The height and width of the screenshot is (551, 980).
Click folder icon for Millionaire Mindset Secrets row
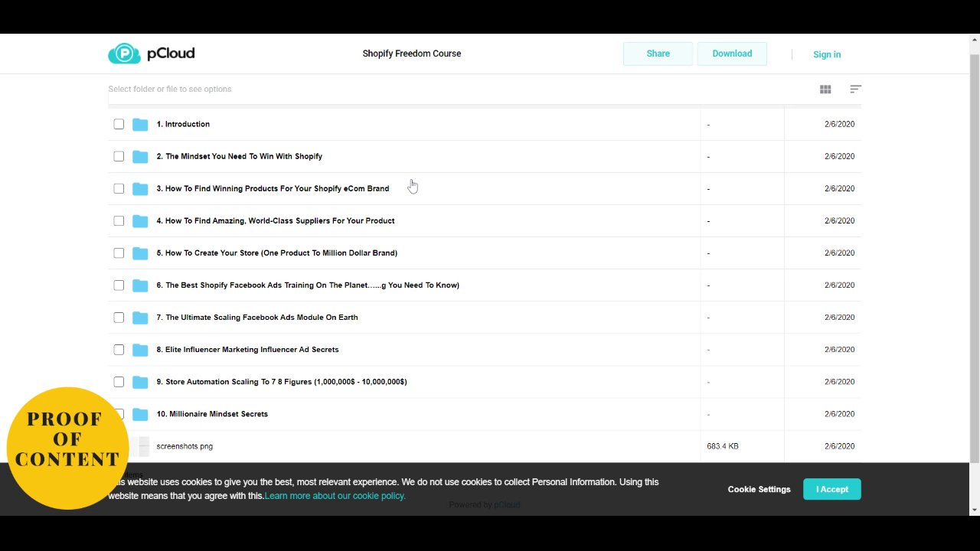[140, 414]
